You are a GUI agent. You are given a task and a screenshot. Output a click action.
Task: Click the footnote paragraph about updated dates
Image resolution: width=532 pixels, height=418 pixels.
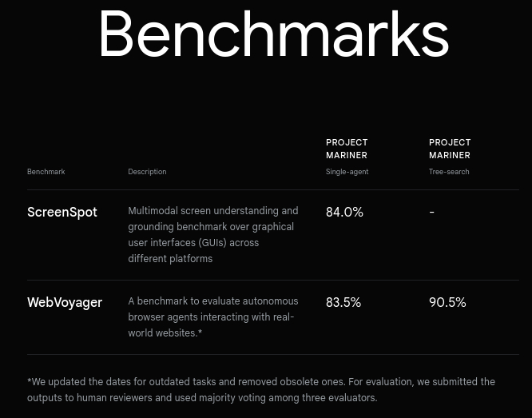tap(261, 390)
